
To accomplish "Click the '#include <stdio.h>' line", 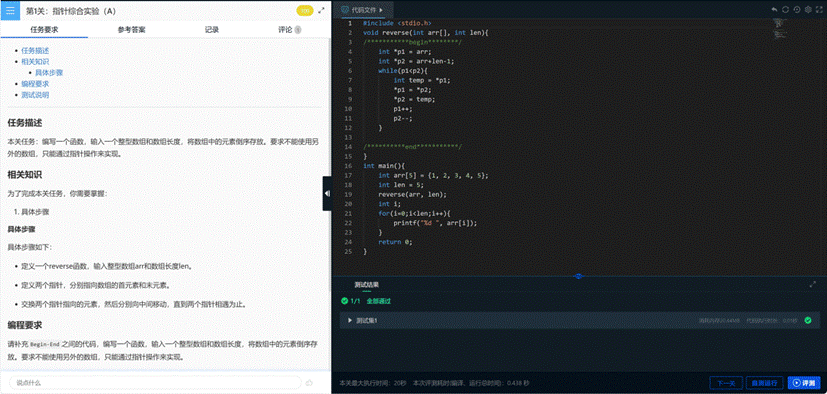I will tap(397, 23).
